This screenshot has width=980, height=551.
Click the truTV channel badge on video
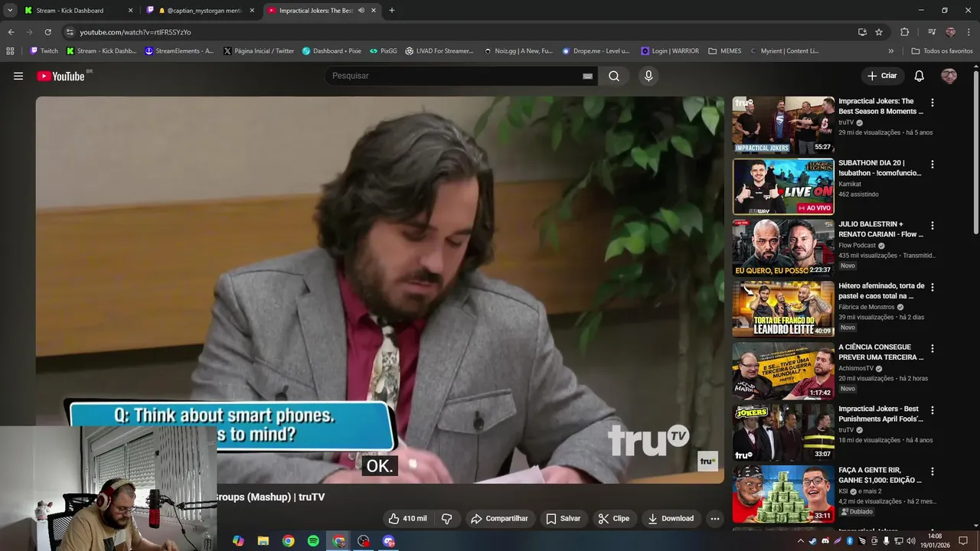coord(707,461)
